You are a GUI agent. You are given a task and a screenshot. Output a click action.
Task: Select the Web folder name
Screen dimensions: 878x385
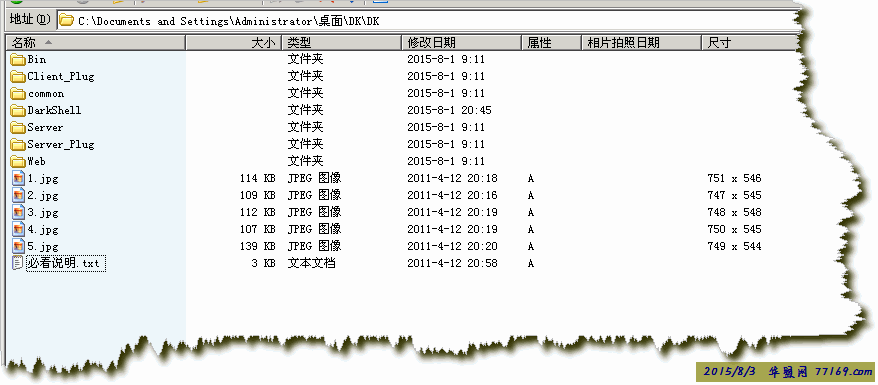[36, 162]
